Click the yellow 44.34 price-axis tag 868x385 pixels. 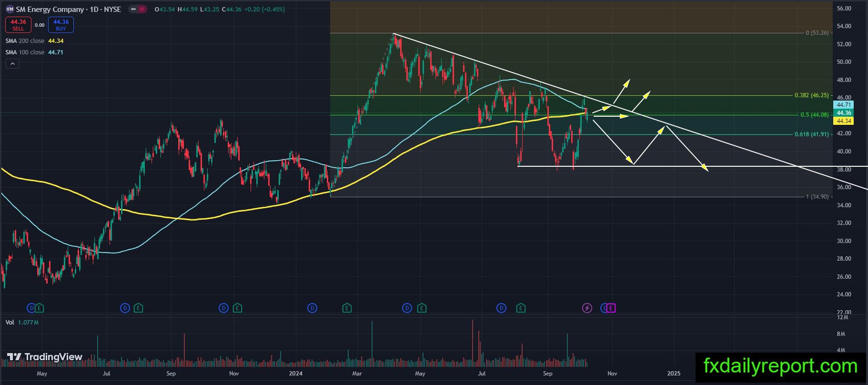pyautogui.click(x=843, y=121)
